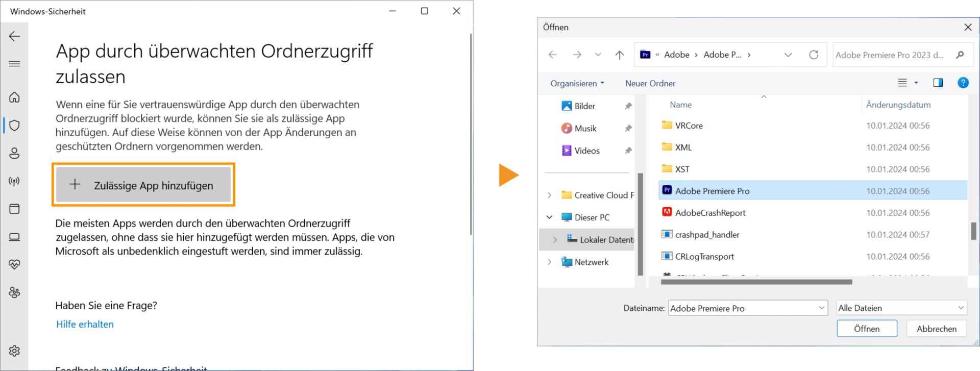The image size is (980, 371).
Task: Click Neuer Ordner button
Action: tap(650, 83)
